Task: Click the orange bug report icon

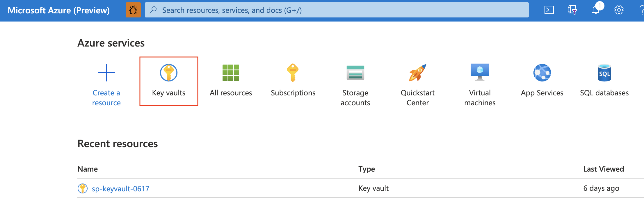Action: pos(133,10)
